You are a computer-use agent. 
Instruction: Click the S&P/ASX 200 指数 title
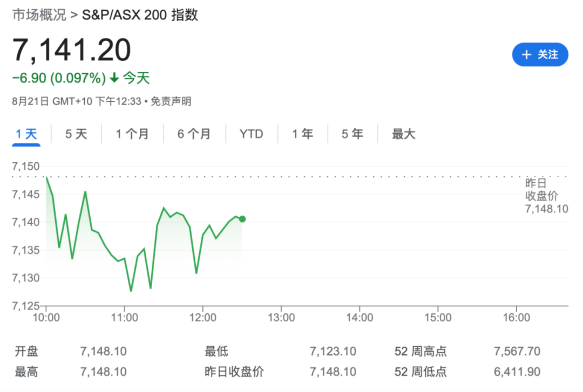(x=140, y=15)
